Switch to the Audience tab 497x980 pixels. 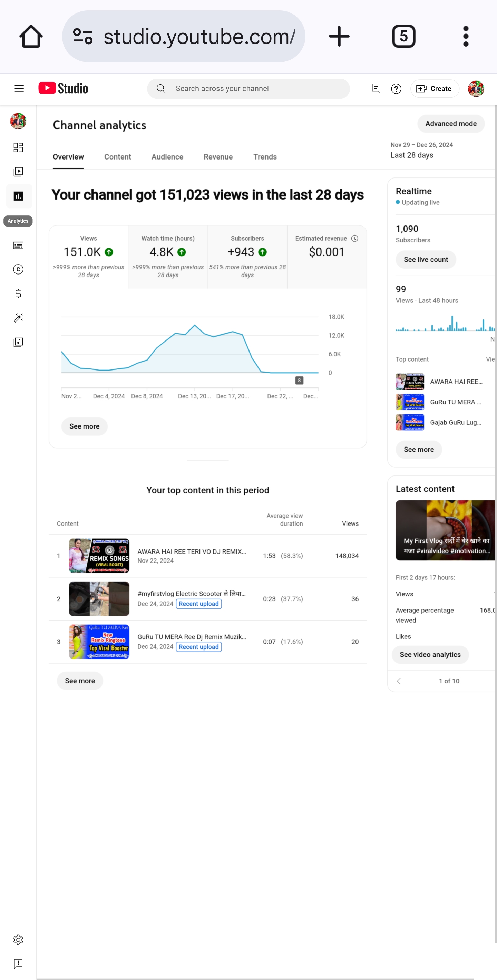click(x=167, y=157)
